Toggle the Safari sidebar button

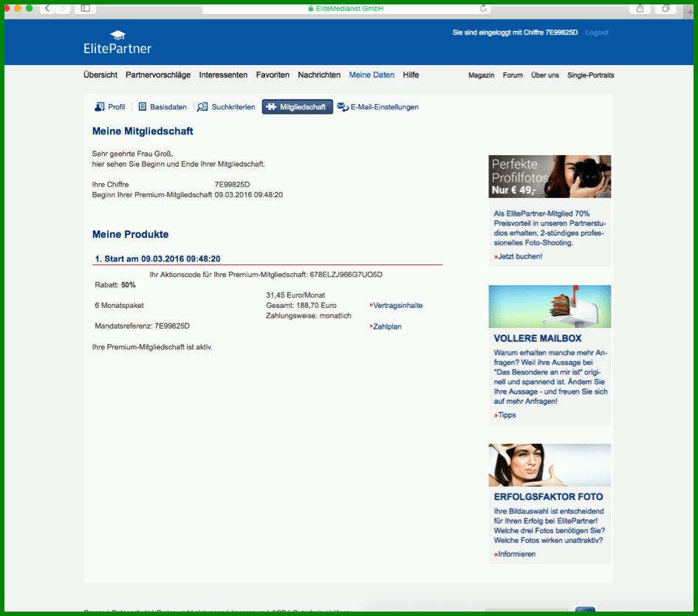click(x=86, y=8)
